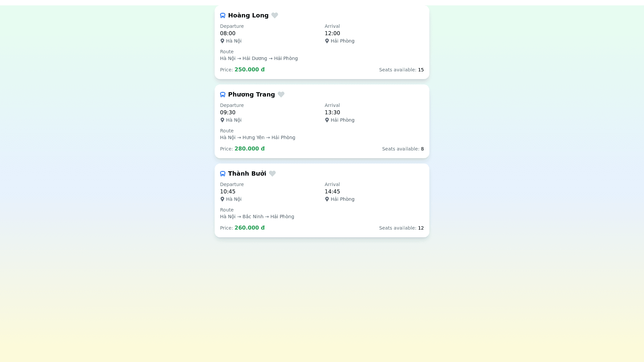
Task: Click Hà Nội departure pin in Hoàng Long card
Action: point(222,41)
